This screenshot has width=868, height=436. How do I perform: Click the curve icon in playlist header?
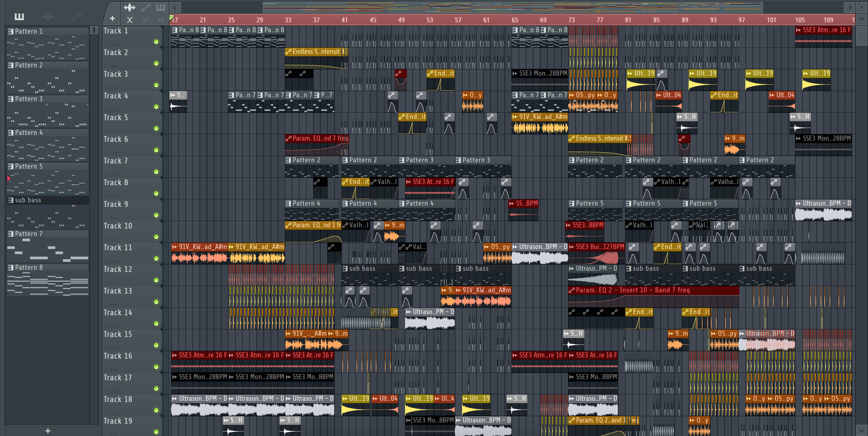pyautogui.click(x=146, y=20)
